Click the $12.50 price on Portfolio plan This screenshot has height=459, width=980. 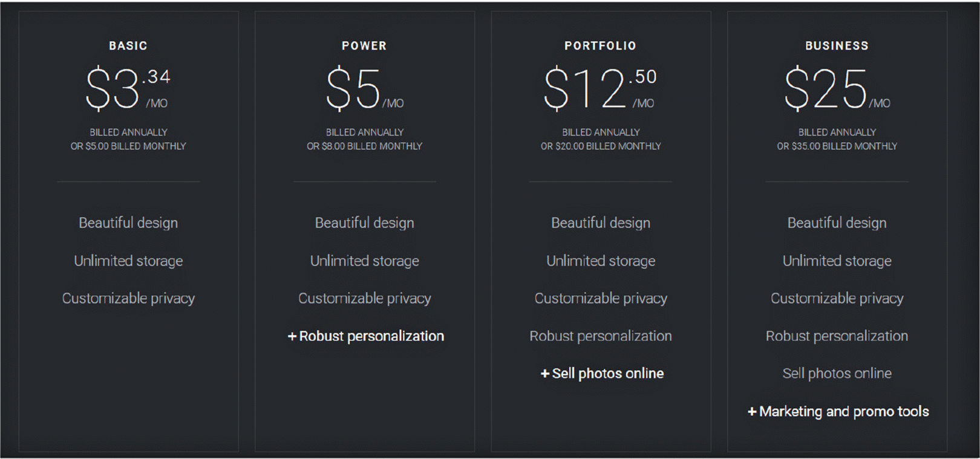600,85
